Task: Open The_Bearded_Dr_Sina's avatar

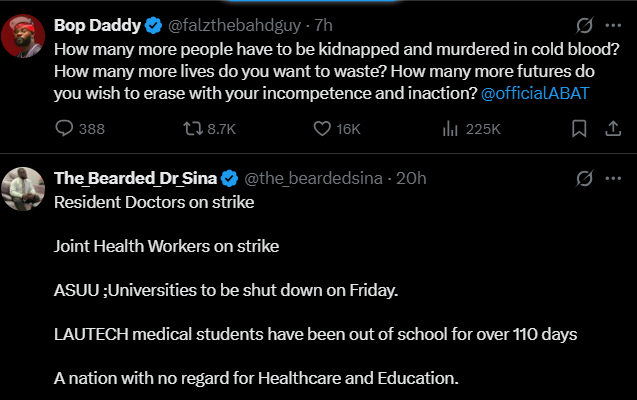Action: (x=22, y=190)
